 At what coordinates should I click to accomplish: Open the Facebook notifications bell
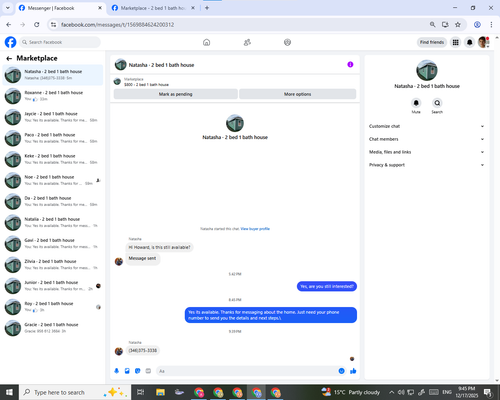[469, 42]
